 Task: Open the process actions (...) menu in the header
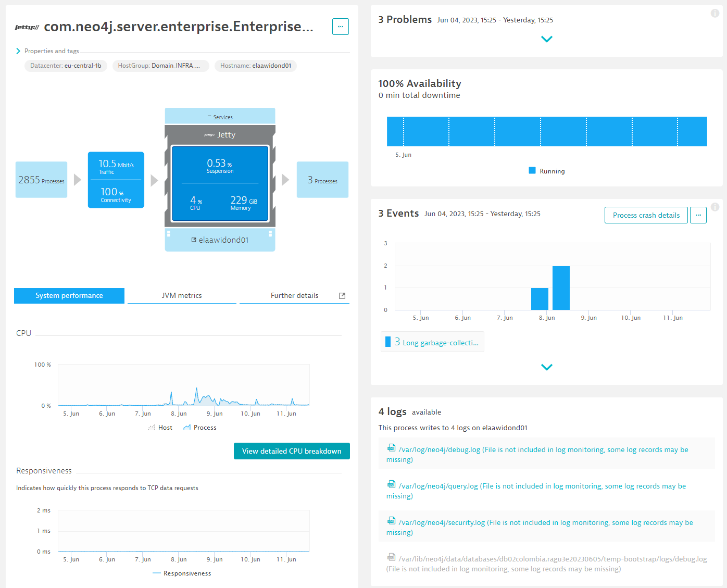[x=341, y=27]
